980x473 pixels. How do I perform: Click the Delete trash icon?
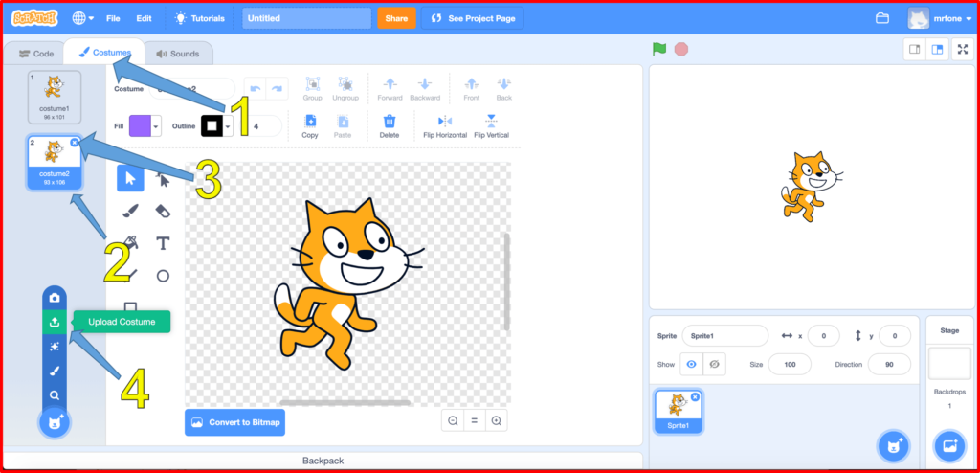pyautogui.click(x=390, y=125)
